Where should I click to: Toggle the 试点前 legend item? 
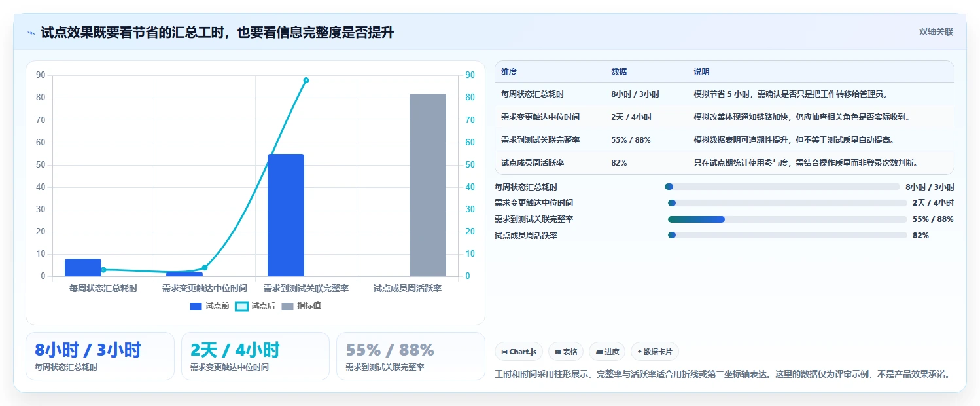(x=209, y=306)
